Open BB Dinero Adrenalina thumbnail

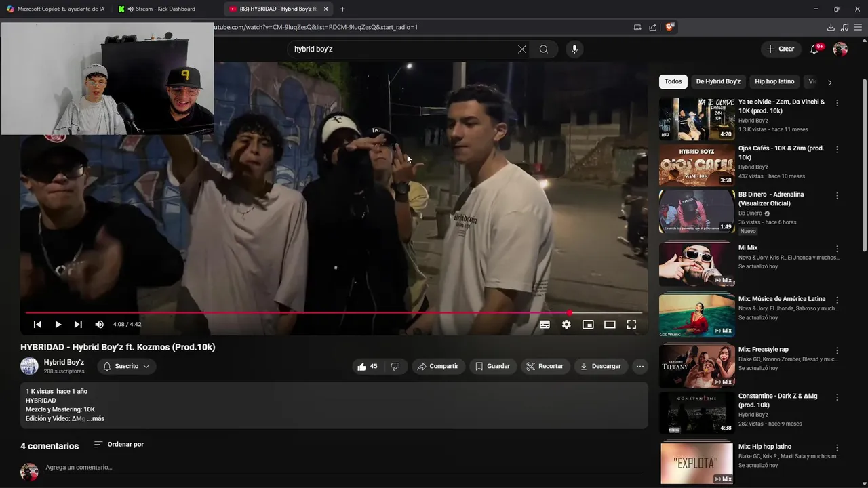(696, 211)
